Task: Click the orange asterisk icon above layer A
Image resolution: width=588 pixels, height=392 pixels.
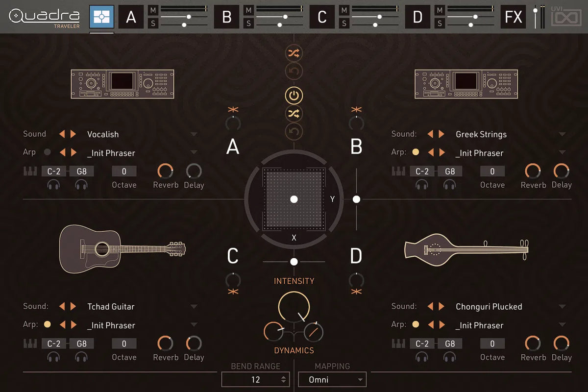Action: 233,109
